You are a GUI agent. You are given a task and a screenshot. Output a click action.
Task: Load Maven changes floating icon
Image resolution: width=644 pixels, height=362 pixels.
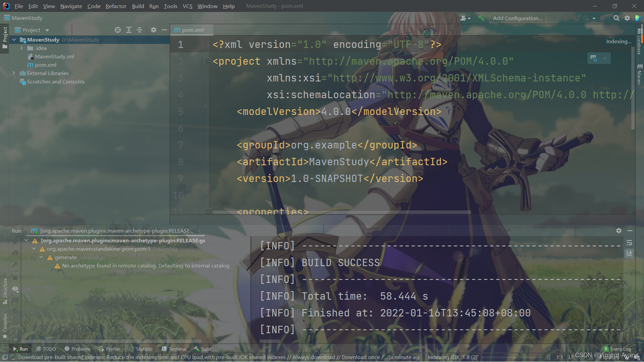point(594,58)
